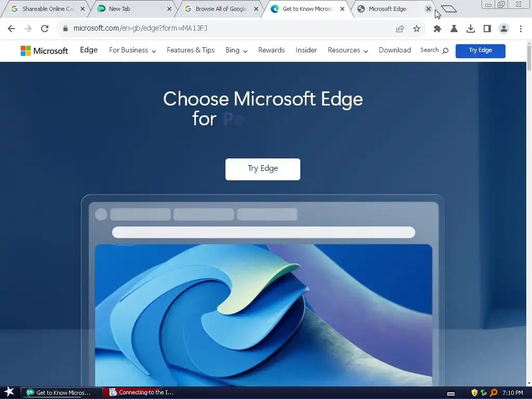Open the extensions puzzle icon

click(x=437, y=29)
